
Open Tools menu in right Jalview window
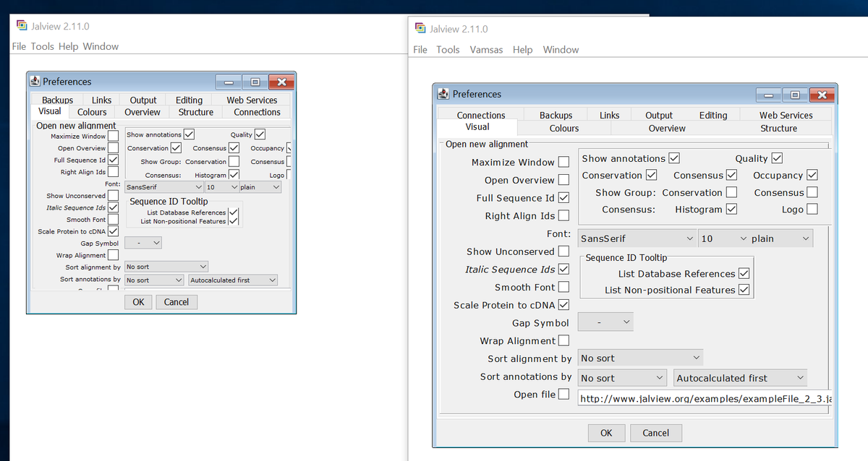pyautogui.click(x=448, y=50)
